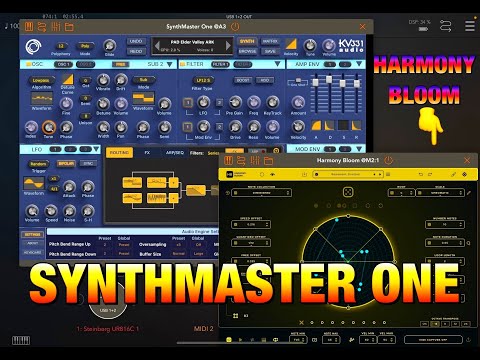Click MIDI capture button in Harmony Bloom
The width and height of the screenshot is (480, 360).
click(433, 340)
